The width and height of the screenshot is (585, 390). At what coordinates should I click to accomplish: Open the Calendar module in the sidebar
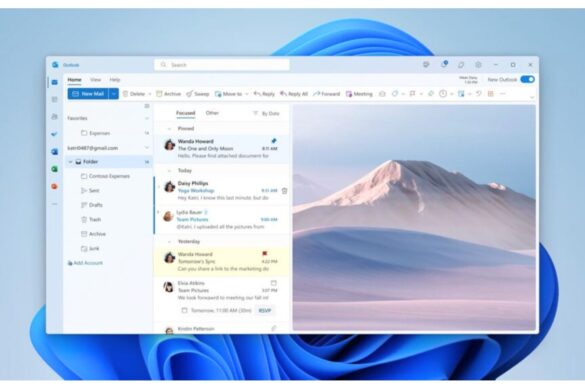point(54,99)
